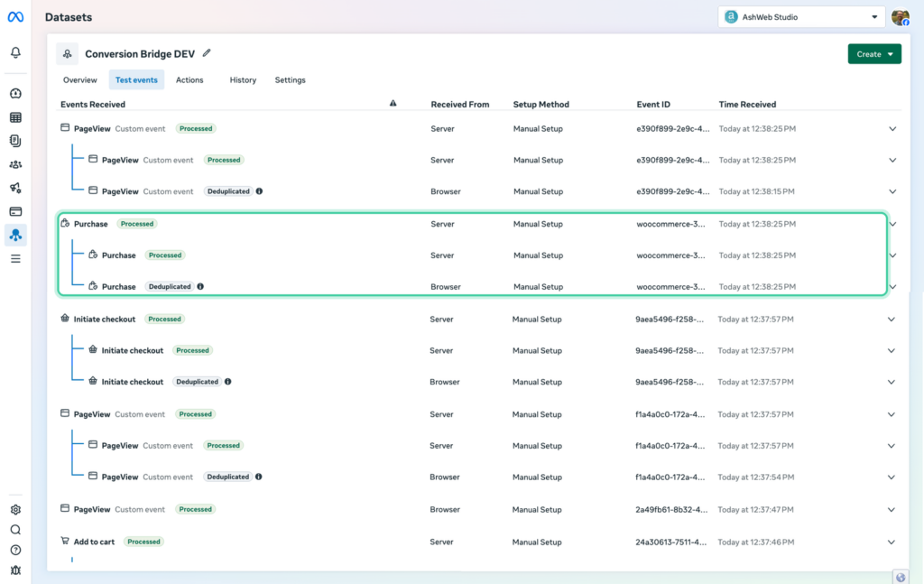Click the warning triangle column icon
The width and height of the screenshot is (924, 584).
click(393, 103)
